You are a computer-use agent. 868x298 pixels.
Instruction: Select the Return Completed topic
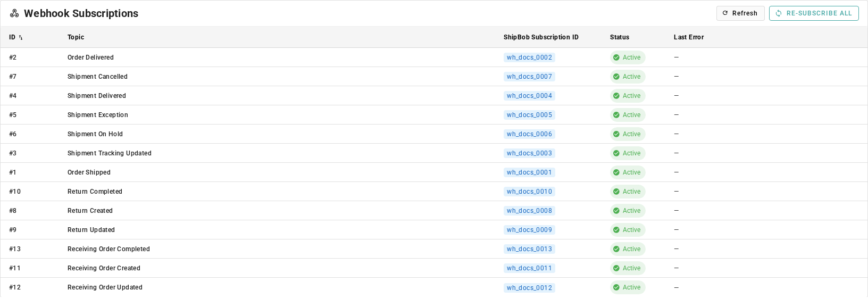click(x=95, y=192)
